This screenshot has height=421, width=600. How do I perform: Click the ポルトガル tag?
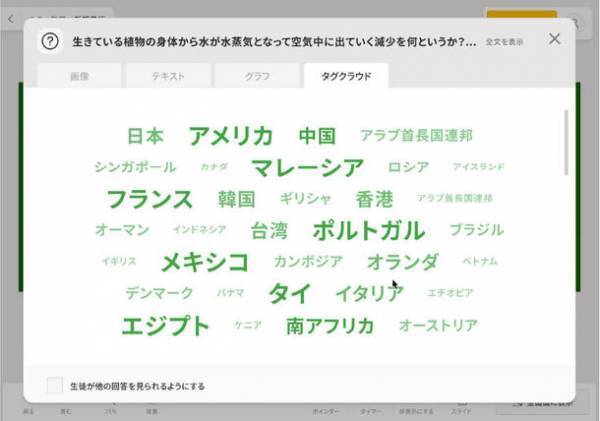pyautogui.click(x=369, y=231)
